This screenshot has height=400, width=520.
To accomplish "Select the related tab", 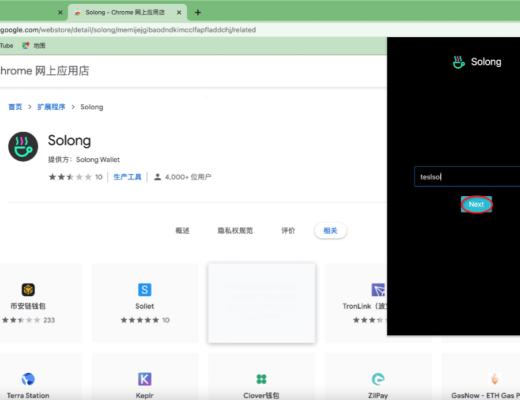I will [331, 231].
